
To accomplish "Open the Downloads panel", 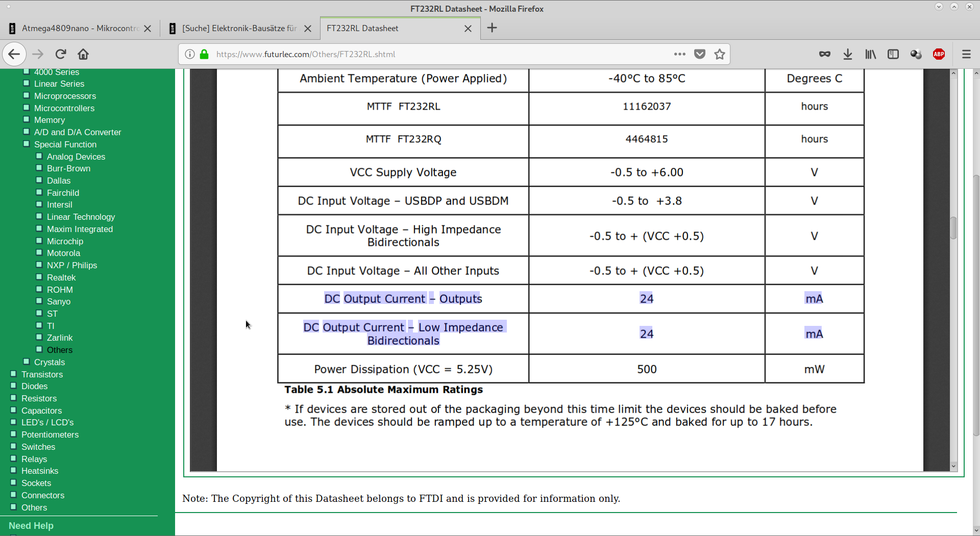I will [x=848, y=54].
